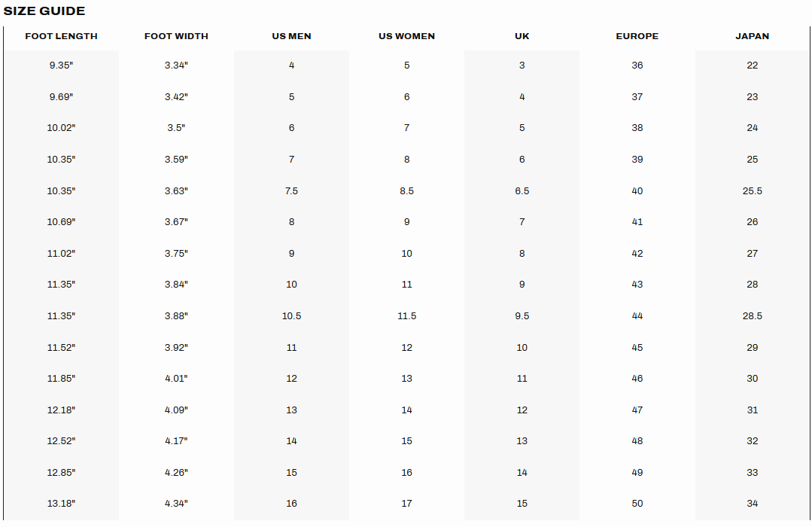The width and height of the screenshot is (812, 527).
Task: Click the 9.35" foot length cell
Action: 61,65
